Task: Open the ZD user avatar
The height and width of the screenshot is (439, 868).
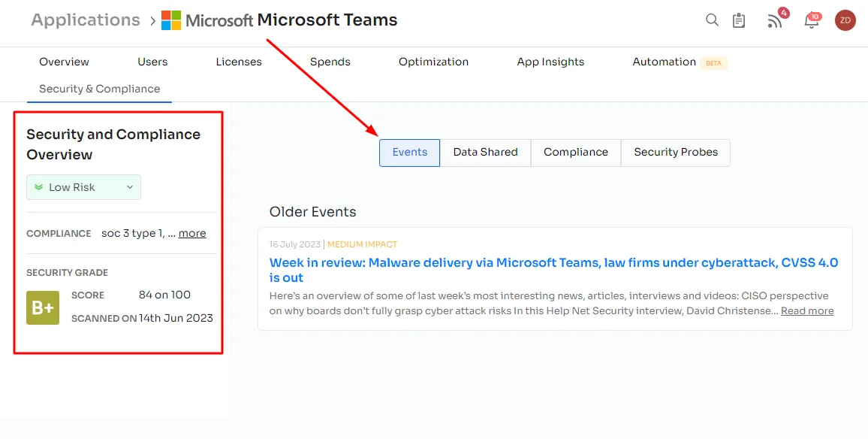Action: (x=845, y=20)
